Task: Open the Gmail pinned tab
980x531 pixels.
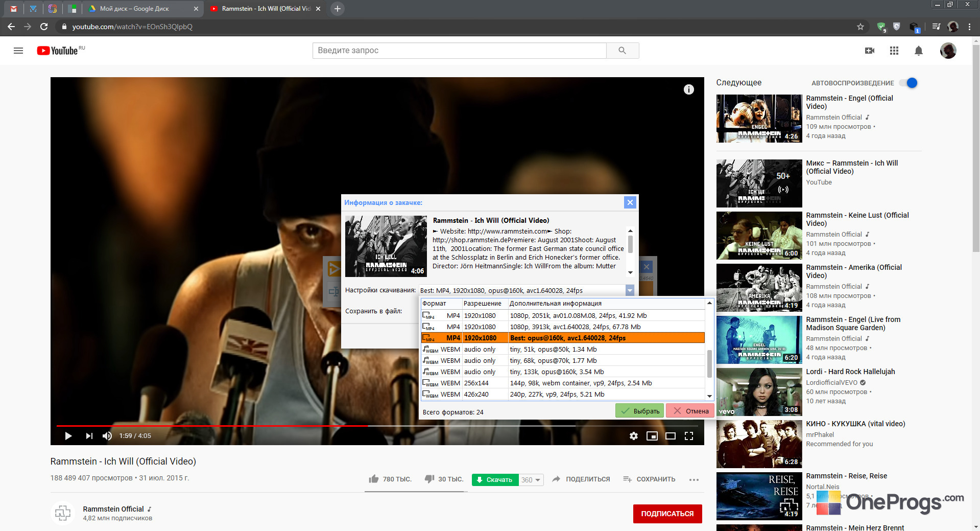Action: pyautogui.click(x=14, y=9)
